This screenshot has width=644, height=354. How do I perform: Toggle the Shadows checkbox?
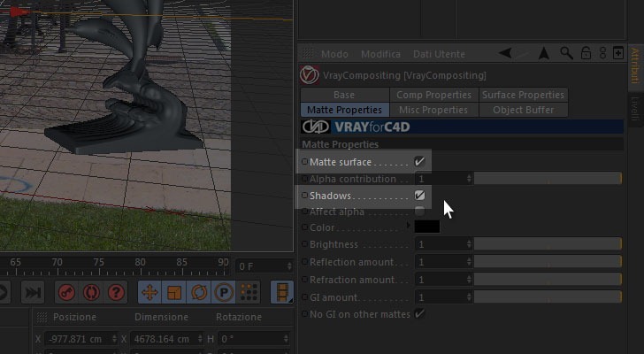pyautogui.click(x=419, y=195)
